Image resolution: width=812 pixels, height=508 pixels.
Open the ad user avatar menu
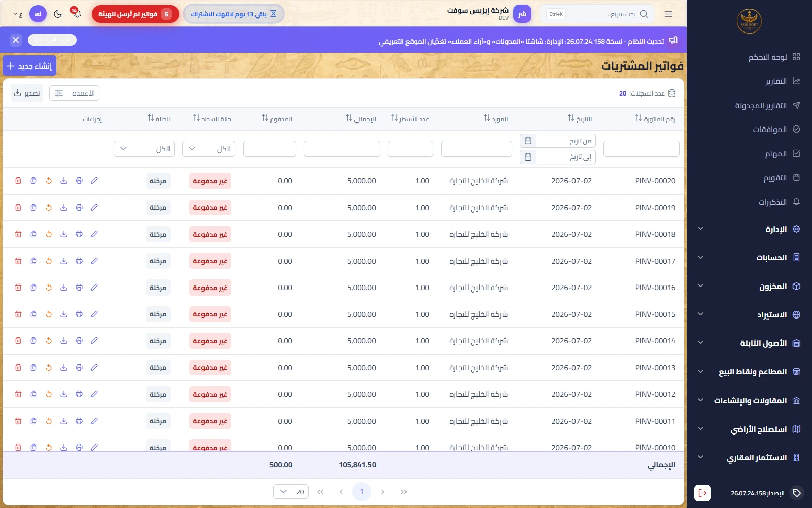pos(38,14)
